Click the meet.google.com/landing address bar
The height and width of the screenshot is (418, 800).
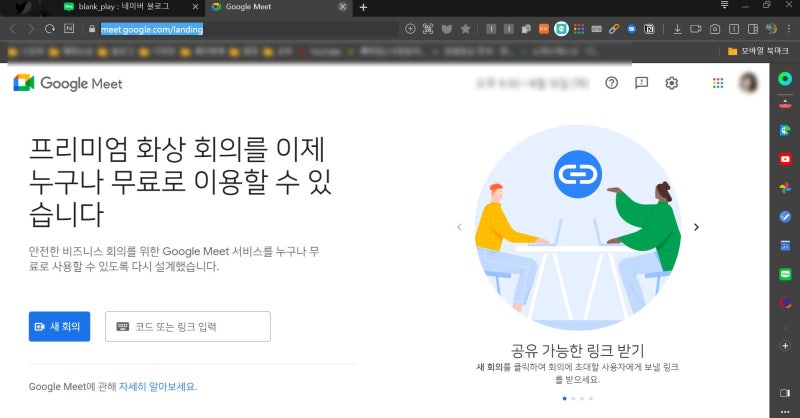pos(152,29)
